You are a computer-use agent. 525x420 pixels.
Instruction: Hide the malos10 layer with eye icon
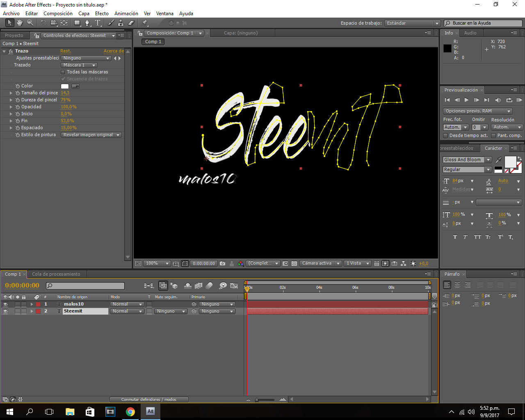point(5,304)
